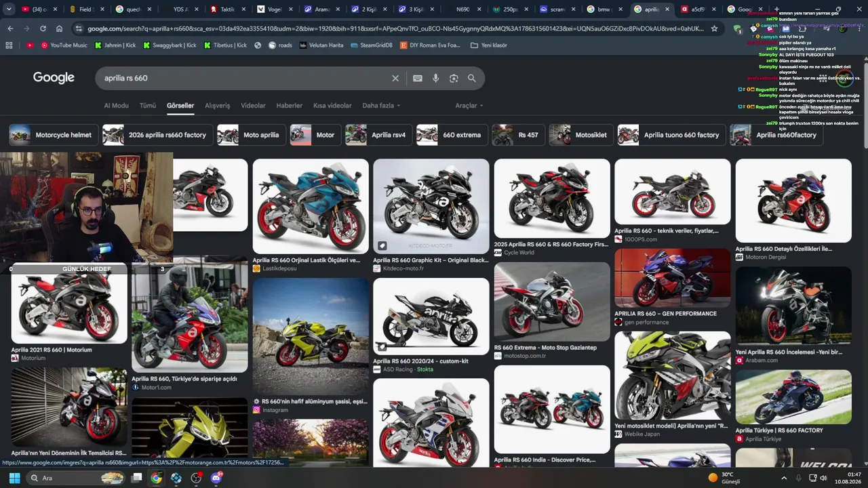Start a voice search with the microphone

click(x=435, y=78)
